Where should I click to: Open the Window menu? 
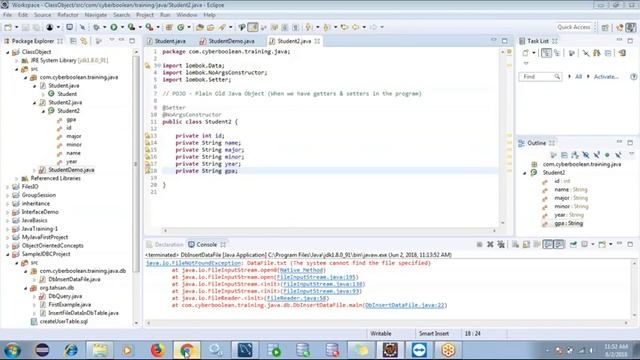click(187, 15)
